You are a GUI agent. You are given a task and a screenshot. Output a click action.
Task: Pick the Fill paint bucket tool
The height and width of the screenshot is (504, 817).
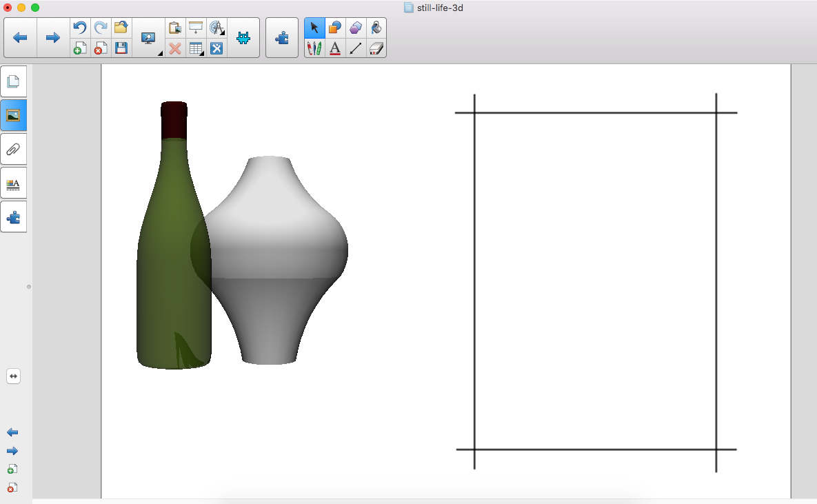[376, 28]
